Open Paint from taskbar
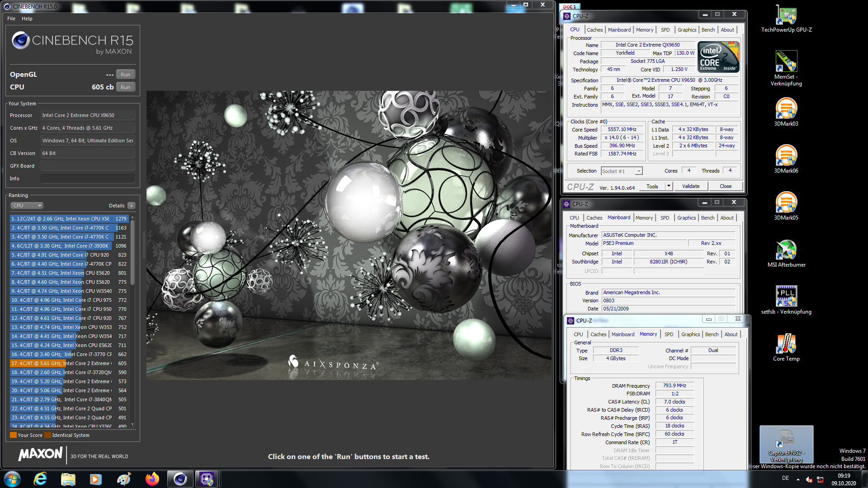Image resolution: width=868 pixels, height=488 pixels. (x=124, y=479)
